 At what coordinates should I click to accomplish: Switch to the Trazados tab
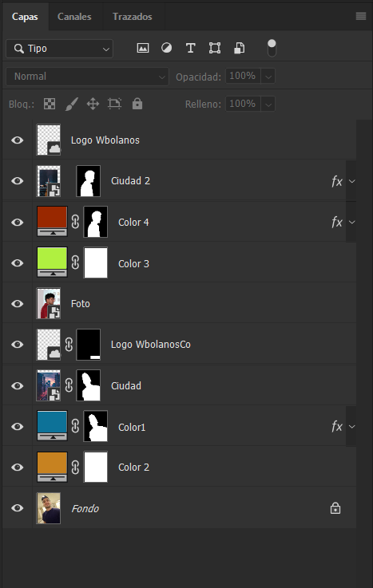(x=133, y=17)
